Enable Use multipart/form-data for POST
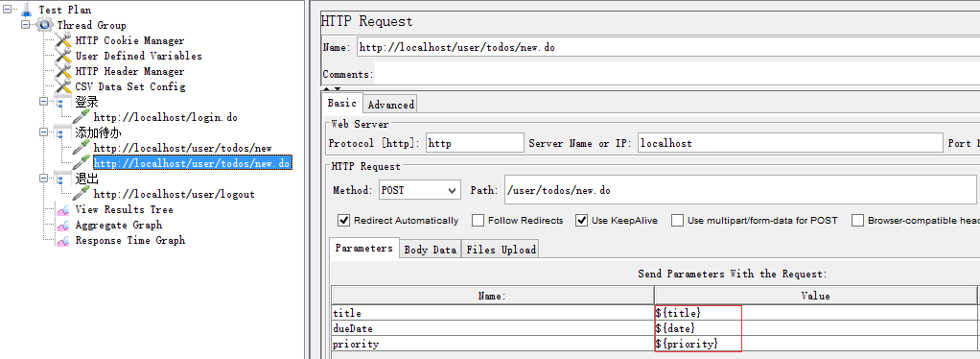980x359 pixels. click(x=677, y=220)
